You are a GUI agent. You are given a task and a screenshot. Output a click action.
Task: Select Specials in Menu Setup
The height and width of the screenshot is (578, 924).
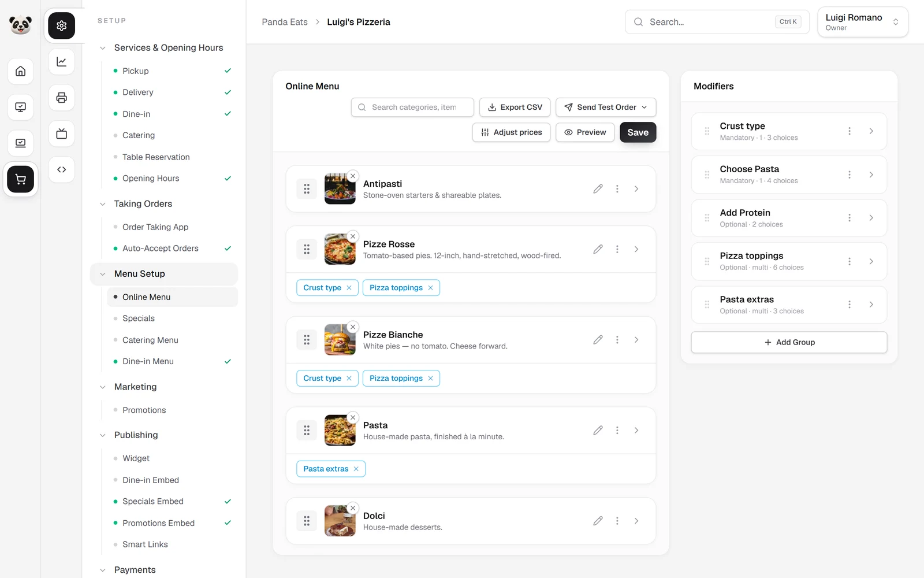139,318
